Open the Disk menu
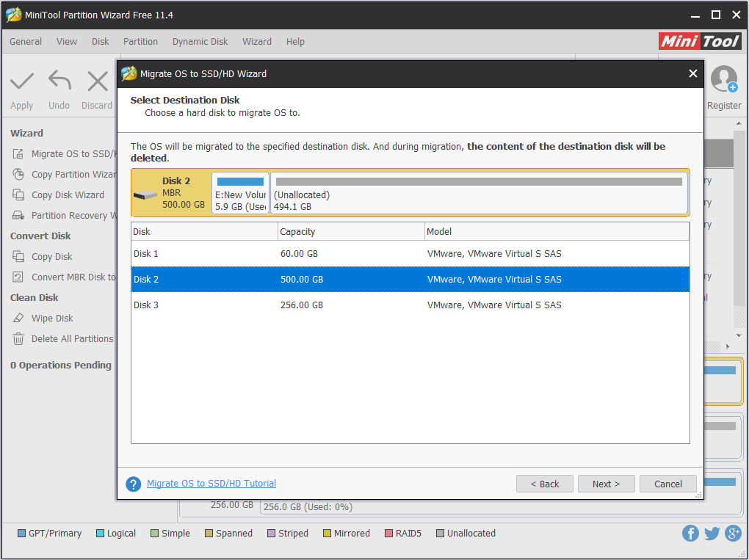The height and width of the screenshot is (560, 749). 101,42
